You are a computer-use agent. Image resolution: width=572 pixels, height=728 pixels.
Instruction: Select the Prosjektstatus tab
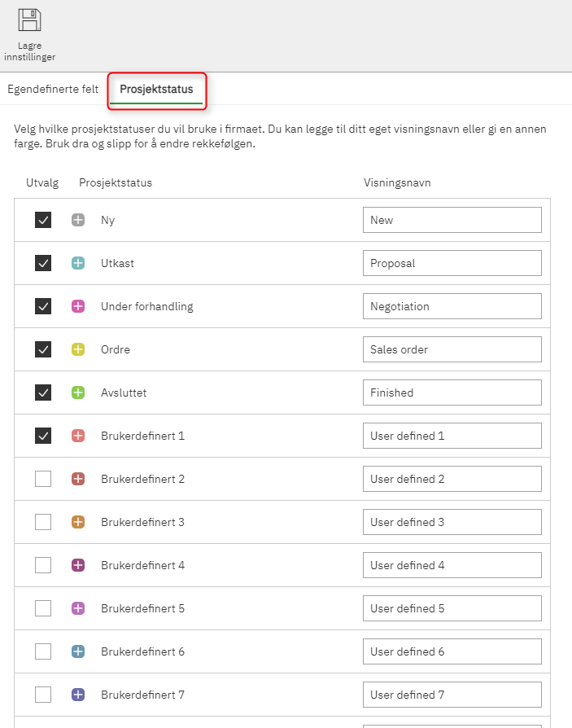pos(156,89)
